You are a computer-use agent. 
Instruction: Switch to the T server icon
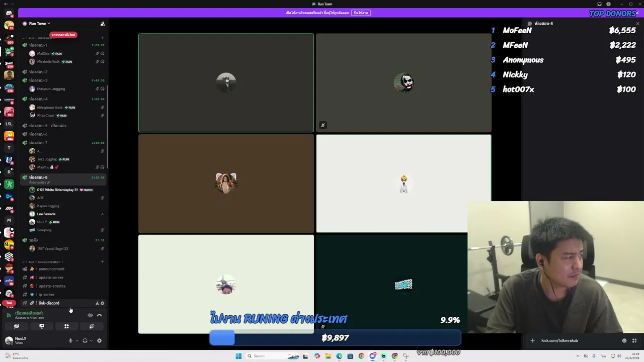pyautogui.click(x=9, y=148)
